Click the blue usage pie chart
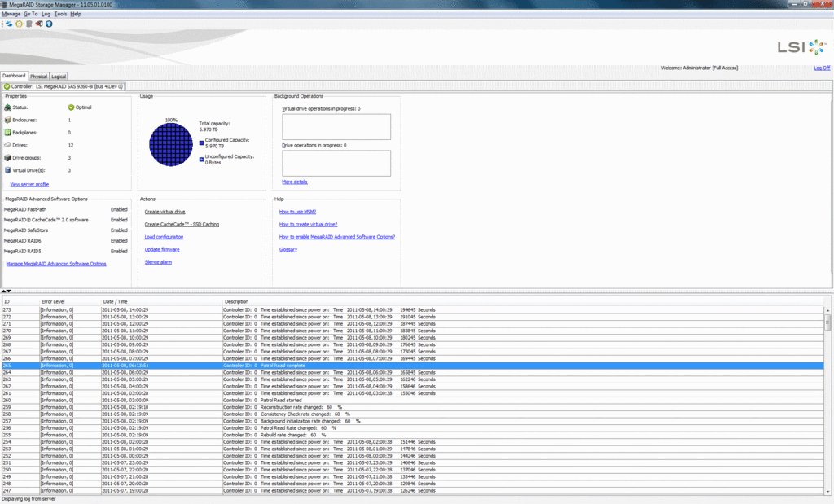The width and height of the screenshot is (834, 504). click(x=171, y=145)
